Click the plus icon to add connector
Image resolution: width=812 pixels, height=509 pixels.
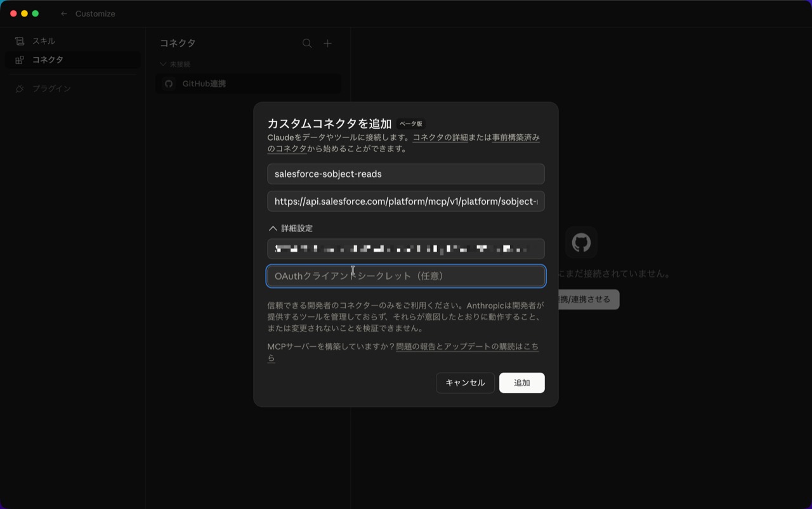tap(327, 44)
